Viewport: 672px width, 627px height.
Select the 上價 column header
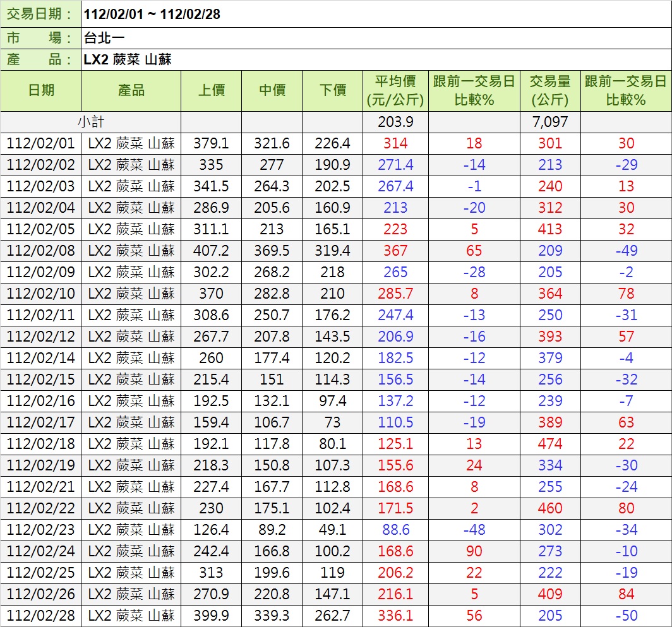pos(211,91)
